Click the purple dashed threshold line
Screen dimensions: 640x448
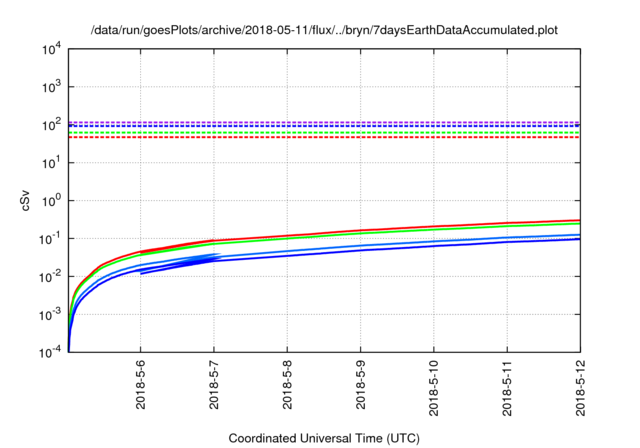coord(324,122)
